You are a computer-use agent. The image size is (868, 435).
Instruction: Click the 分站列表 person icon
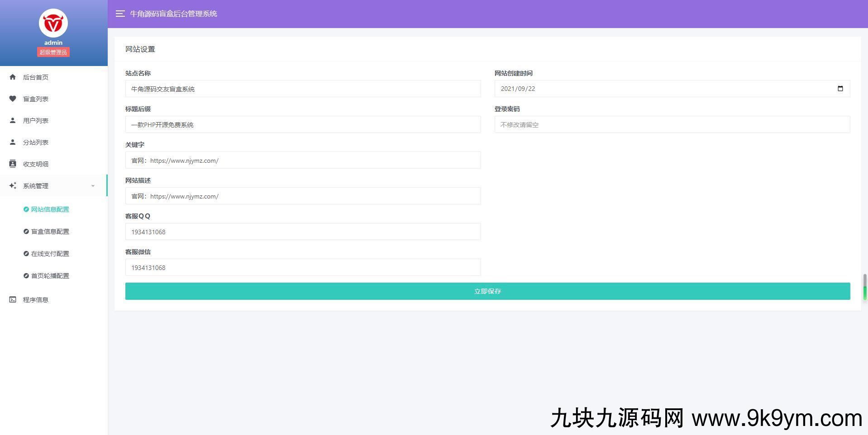13,142
